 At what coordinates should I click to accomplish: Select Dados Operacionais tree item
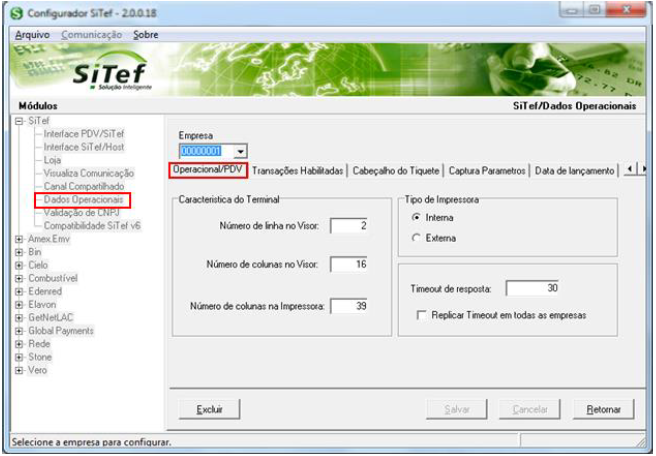tap(83, 200)
